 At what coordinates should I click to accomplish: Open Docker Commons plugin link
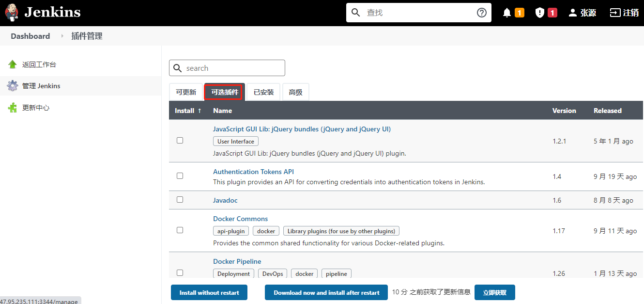240,219
